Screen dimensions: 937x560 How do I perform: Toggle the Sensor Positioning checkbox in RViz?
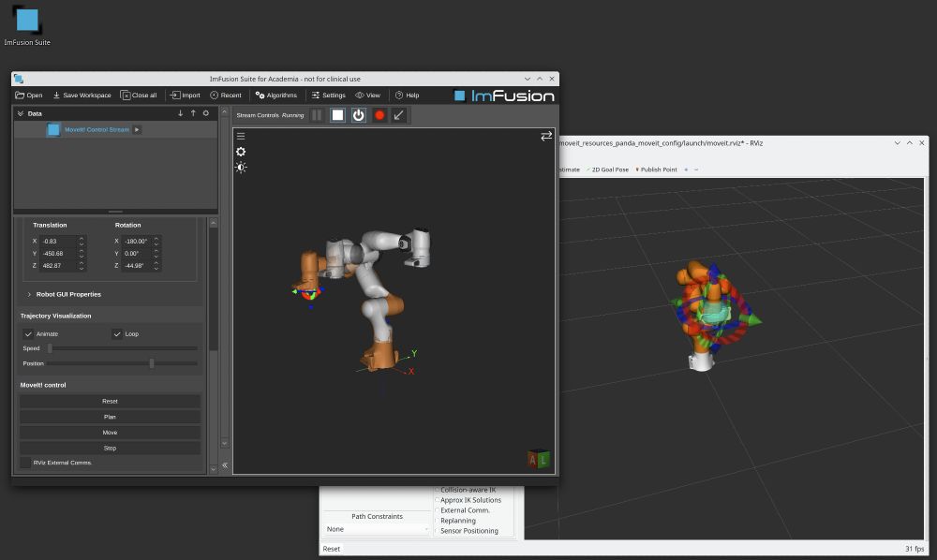click(x=438, y=530)
